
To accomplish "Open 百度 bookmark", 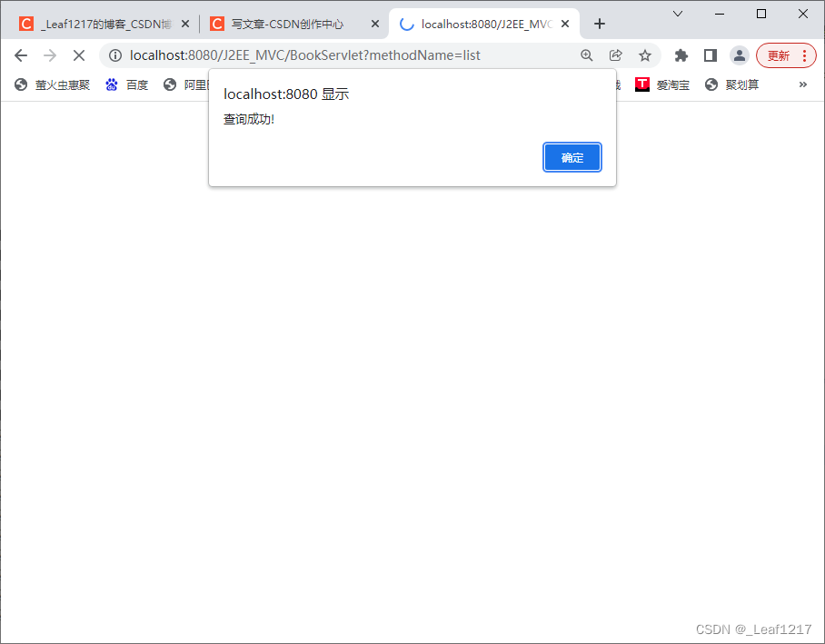I will click(127, 84).
